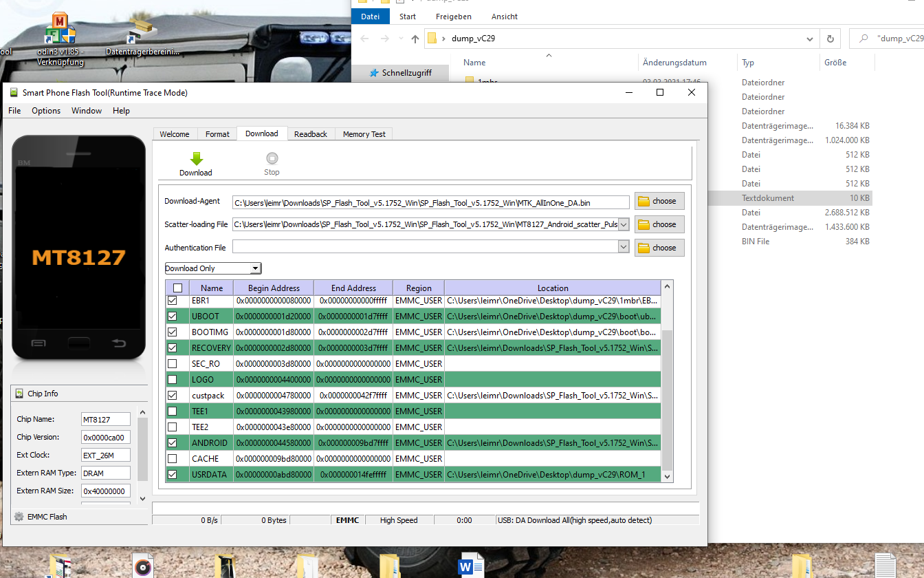Click the Chip Name field MT8127

pos(105,420)
